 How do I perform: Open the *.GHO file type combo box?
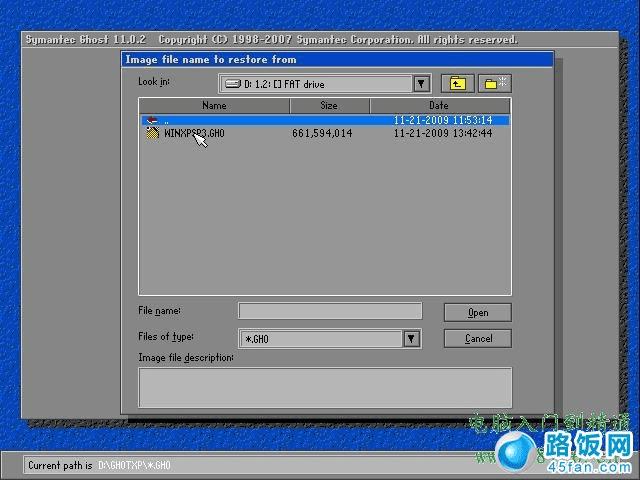329,339
